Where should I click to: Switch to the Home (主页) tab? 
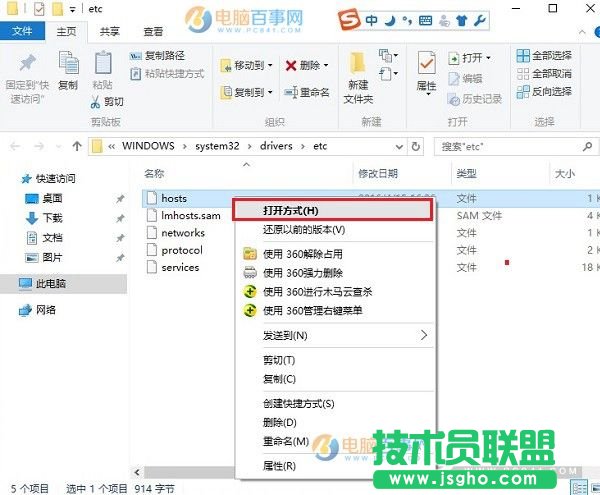point(66,31)
